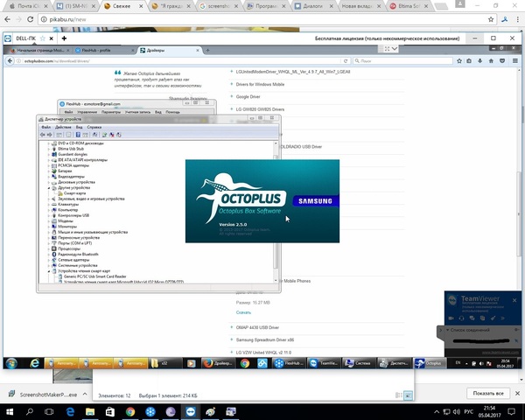This screenshot has height=420, width=525.
Task: Activate TeamViewer icon on the outer taskbar
Action: tap(191, 411)
